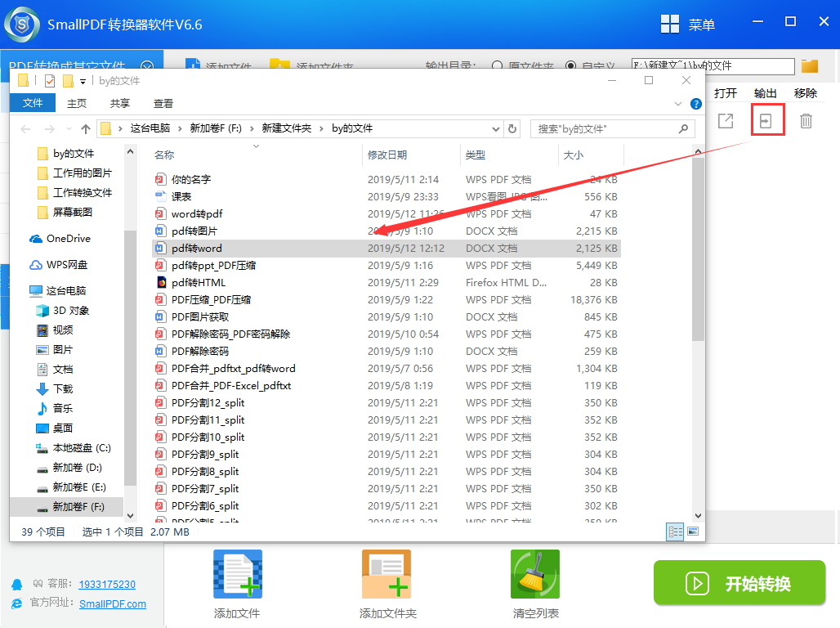Open Explorer help via the blue question mark
The width and height of the screenshot is (840, 628).
pyautogui.click(x=696, y=104)
